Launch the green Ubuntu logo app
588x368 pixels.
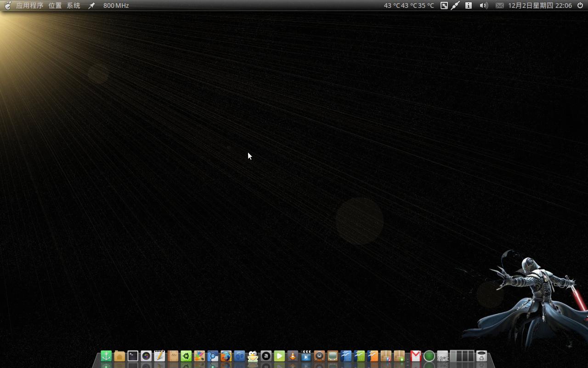tap(186, 356)
